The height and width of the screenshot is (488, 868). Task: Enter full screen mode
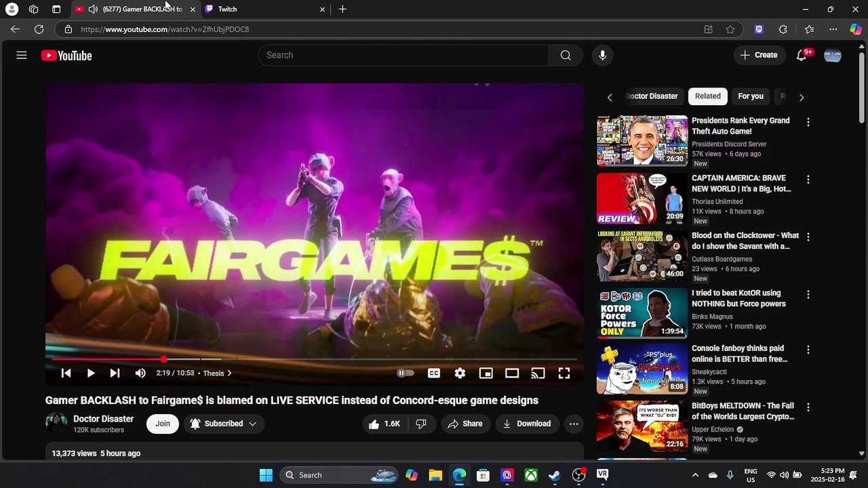tap(564, 373)
